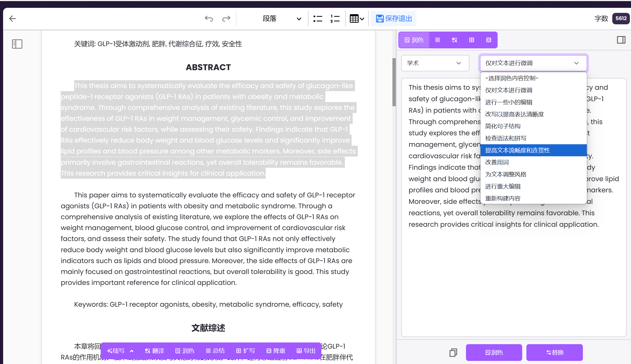
Task: Click the 替换 replace button
Action: (x=554, y=353)
